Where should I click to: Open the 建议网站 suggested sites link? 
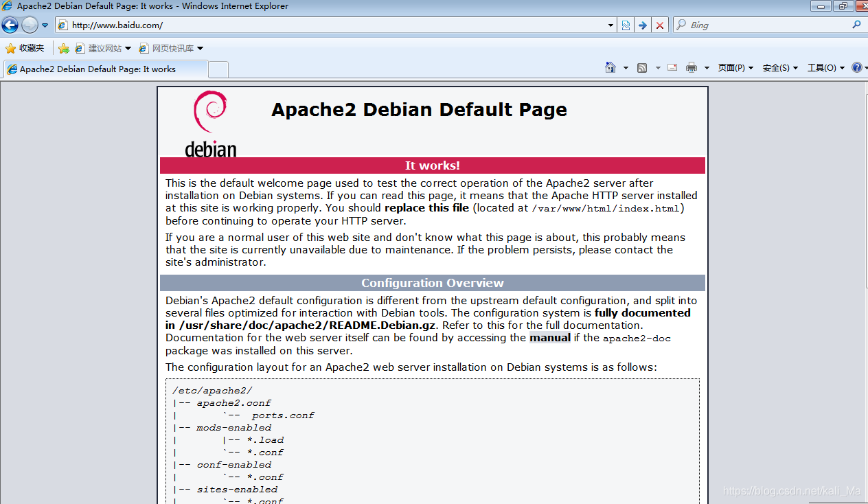[x=103, y=48]
